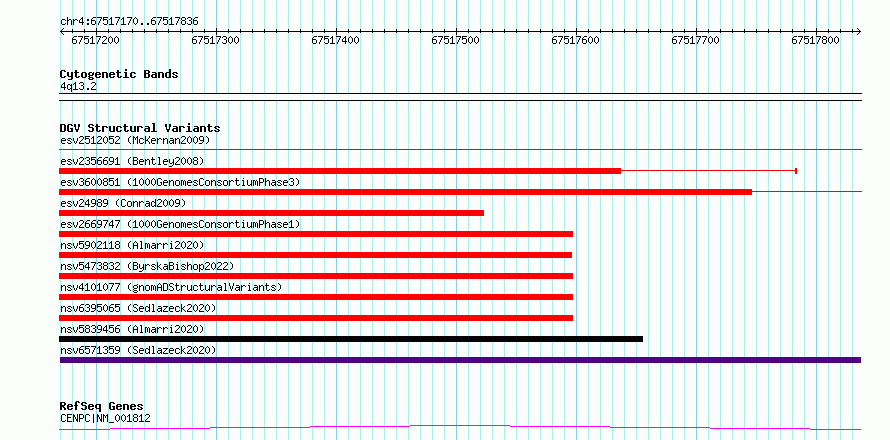
Task: Open variant label esv2512052 (McKernan2009)
Action: (x=135, y=140)
